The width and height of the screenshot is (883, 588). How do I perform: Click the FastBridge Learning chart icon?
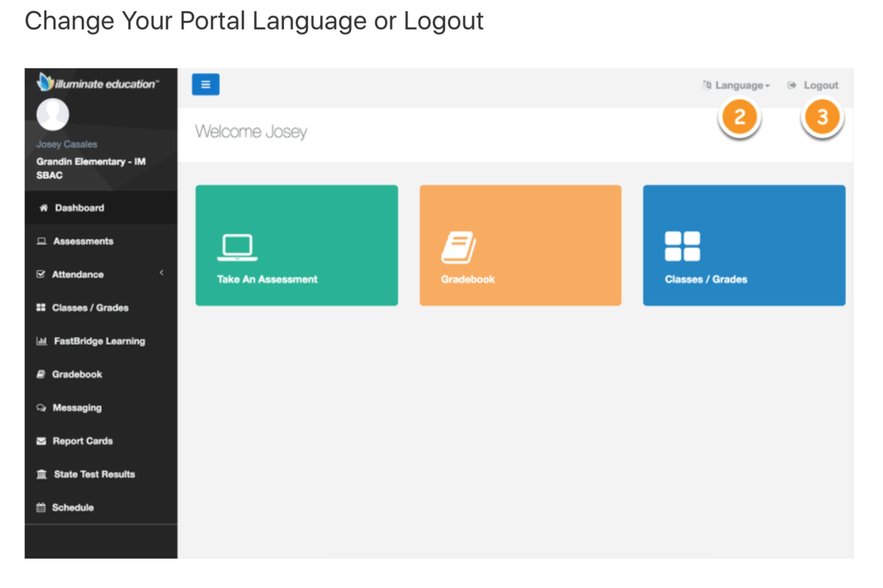tap(41, 341)
